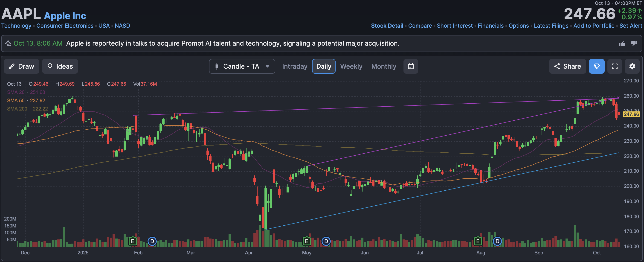Enter fullscreen chart mode
Image resolution: width=644 pixels, height=262 pixels.
pos(615,66)
